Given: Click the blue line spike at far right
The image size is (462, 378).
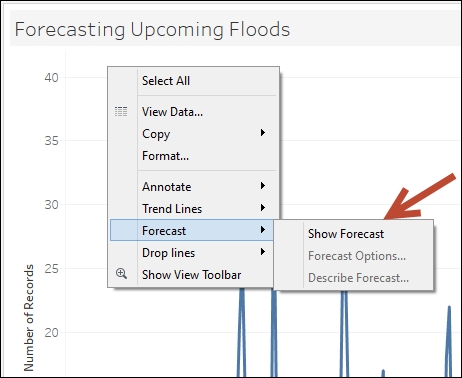Looking at the screenshot, I should [449, 340].
